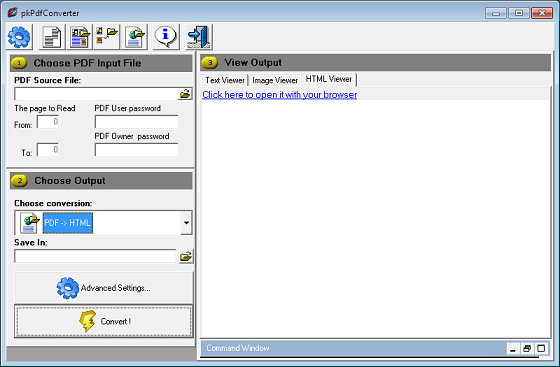Click the Choose PDF Input File header

[x=101, y=63]
